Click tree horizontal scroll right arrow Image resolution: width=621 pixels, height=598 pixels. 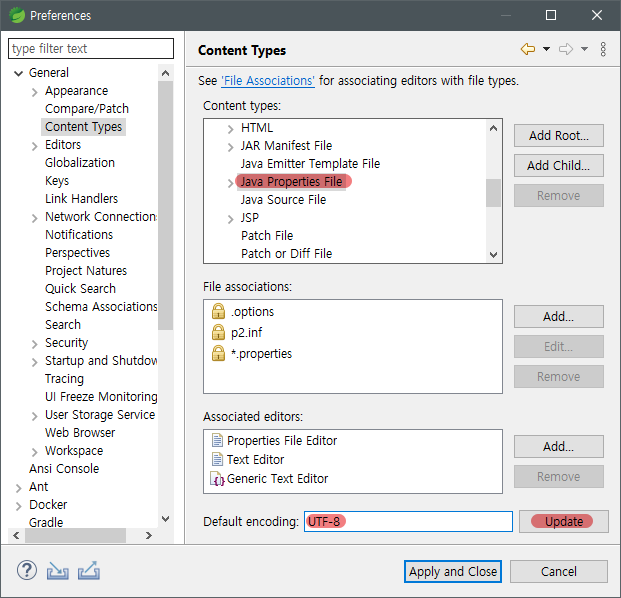pyautogui.click(x=149, y=535)
